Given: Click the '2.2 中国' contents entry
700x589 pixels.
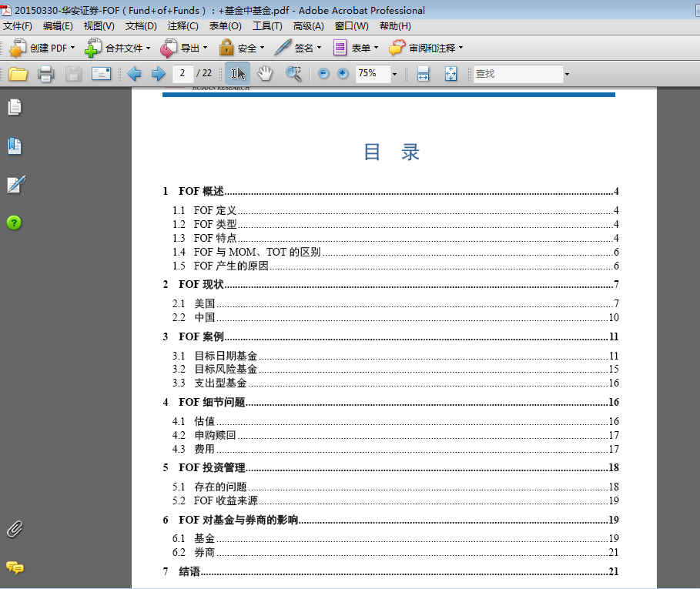Looking at the screenshot, I should point(396,317).
